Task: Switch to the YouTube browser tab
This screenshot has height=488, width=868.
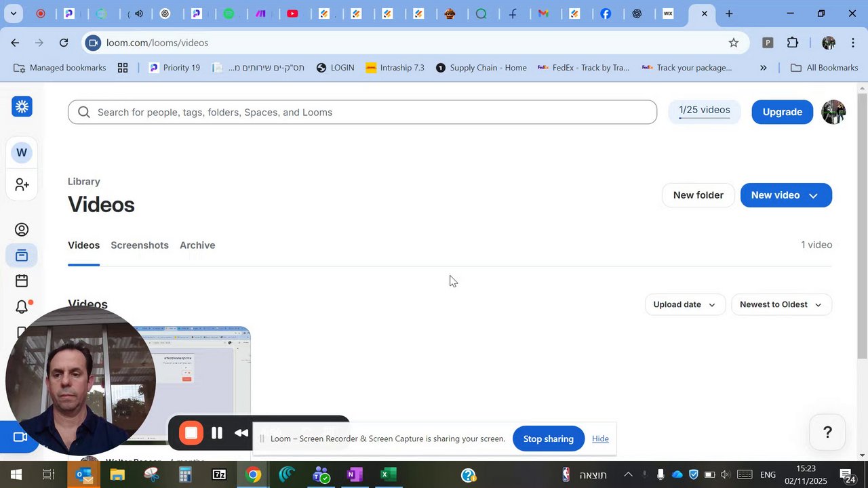Action: (x=293, y=14)
